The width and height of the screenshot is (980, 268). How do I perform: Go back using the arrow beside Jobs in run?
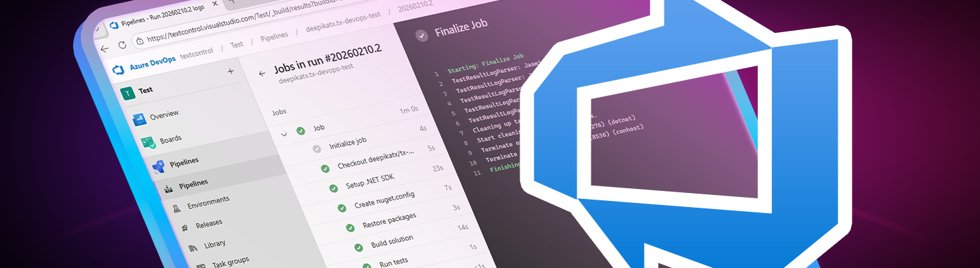(262, 74)
